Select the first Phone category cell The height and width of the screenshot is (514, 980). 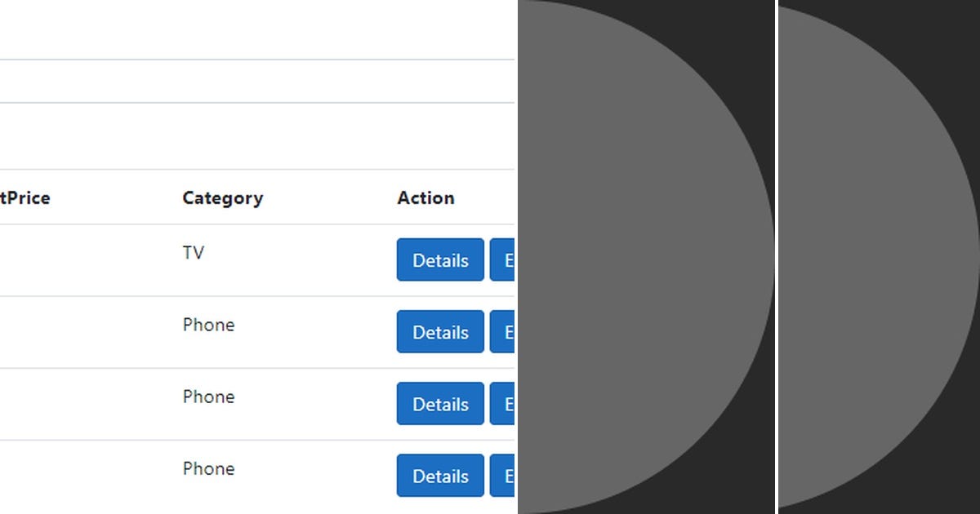[209, 325]
